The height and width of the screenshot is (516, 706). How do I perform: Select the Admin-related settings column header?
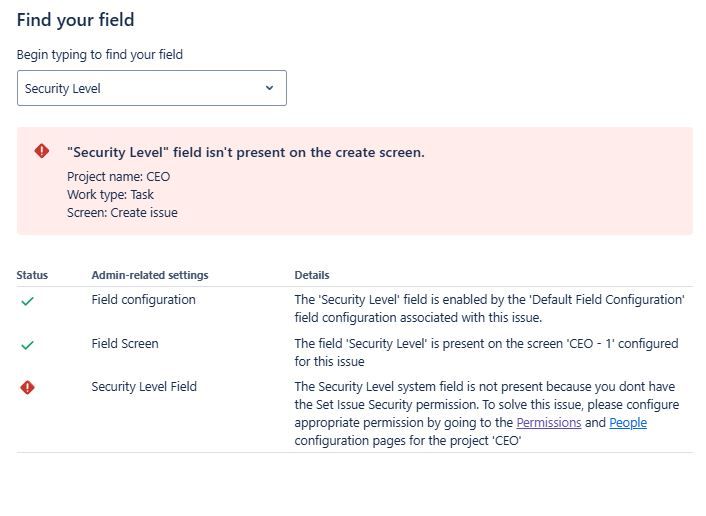[x=150, y=275]
